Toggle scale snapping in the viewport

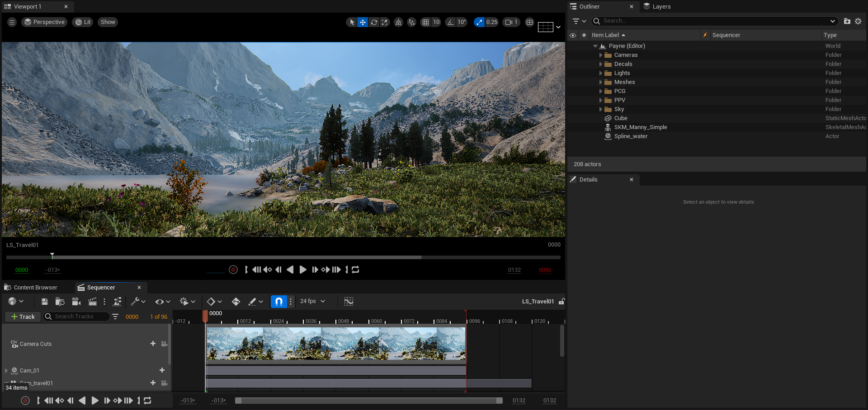[x=479, y=22]
